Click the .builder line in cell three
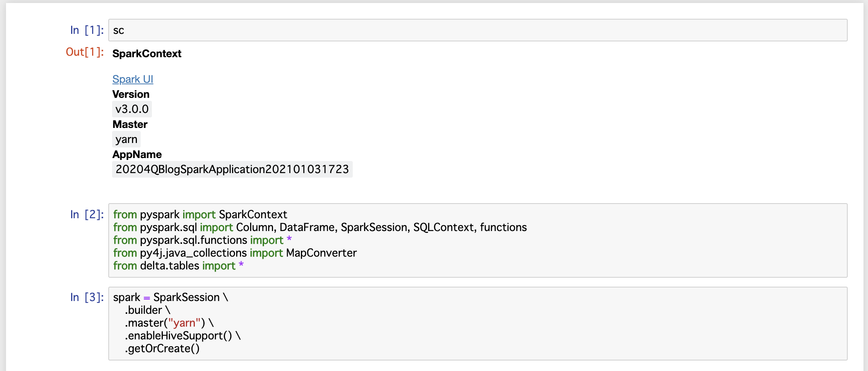This screenshot has width=868, height=371. pos(147,310)
